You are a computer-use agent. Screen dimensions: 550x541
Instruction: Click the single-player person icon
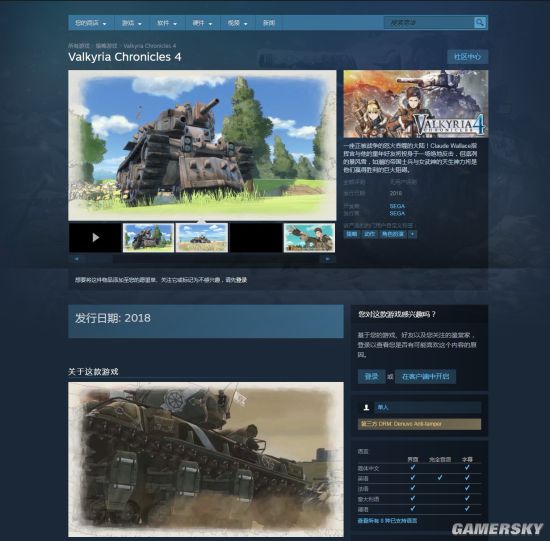click(366, 407)
